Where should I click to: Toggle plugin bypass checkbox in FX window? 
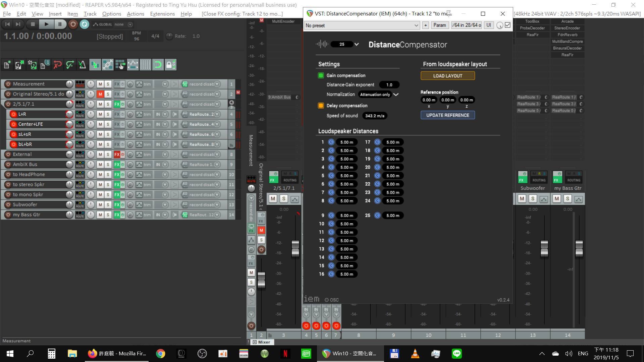coord(508,25)
